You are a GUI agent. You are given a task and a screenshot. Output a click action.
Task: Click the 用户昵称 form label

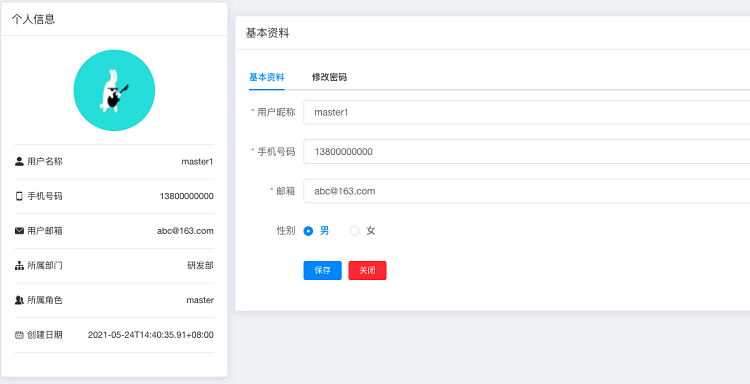[x=276, y=112]
